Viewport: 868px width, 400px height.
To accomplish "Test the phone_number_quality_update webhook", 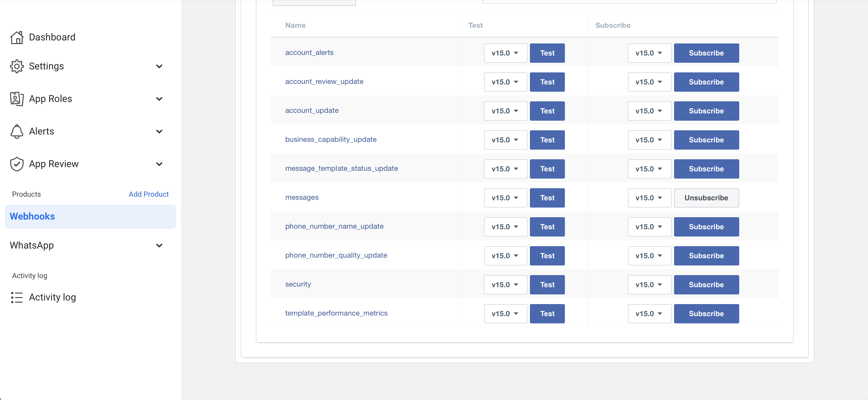I will 547,256.
